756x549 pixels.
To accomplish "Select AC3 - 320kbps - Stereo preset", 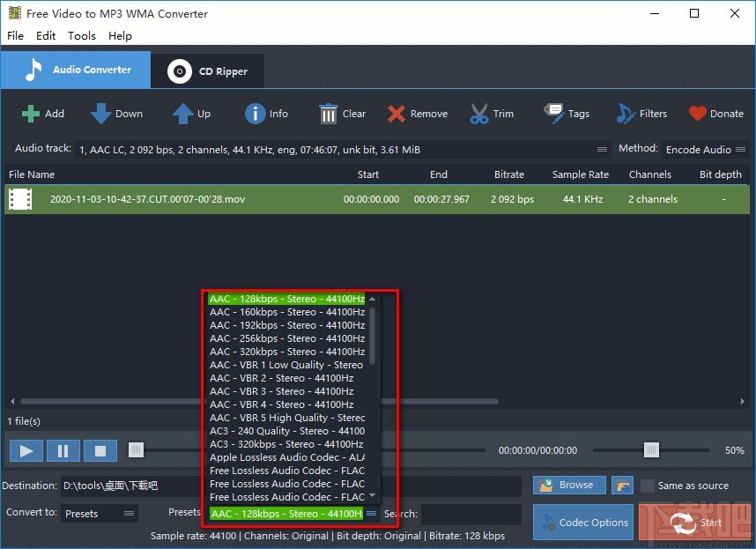I will 287,444.
